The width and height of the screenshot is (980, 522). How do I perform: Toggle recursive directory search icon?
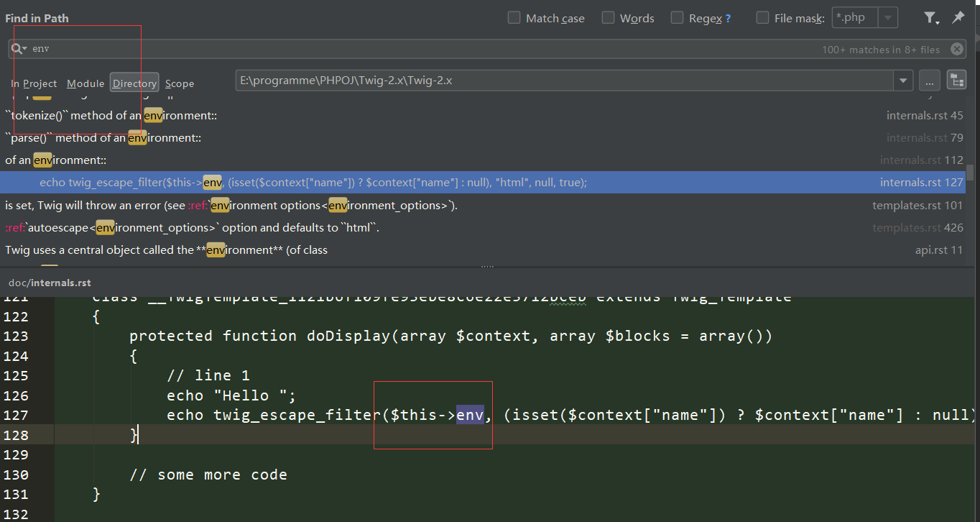(956, 80)
